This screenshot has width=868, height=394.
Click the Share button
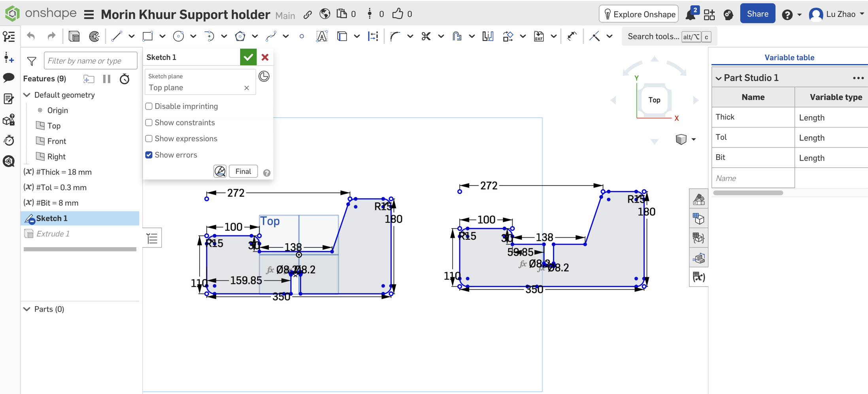757,14
